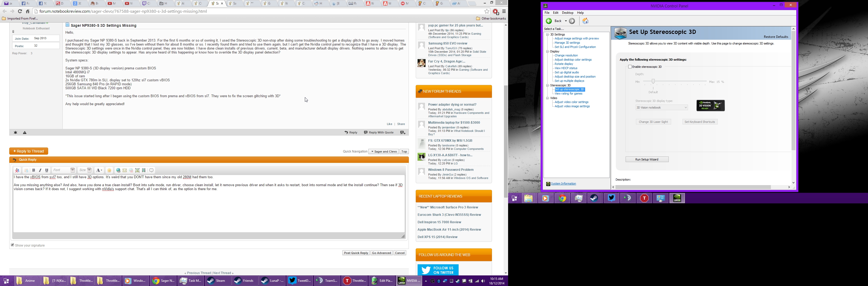Click Run Setup Wizard button

click(x=647, y=159)
